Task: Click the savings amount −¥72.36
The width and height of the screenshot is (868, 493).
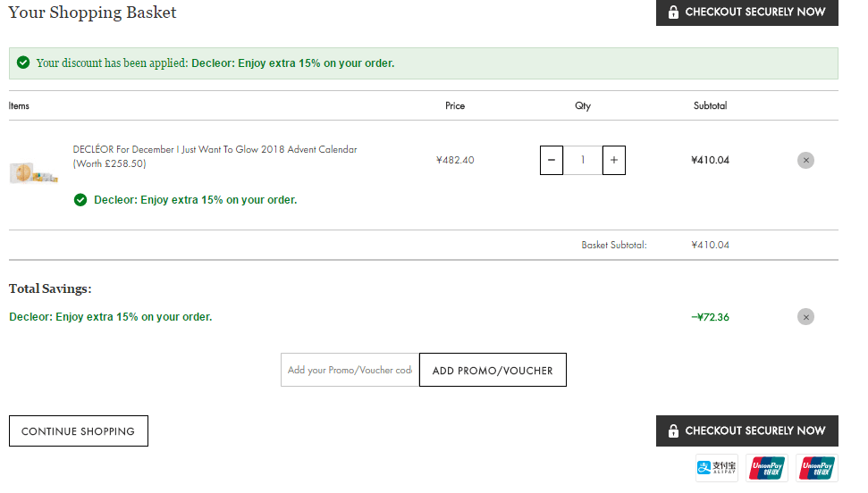Action: click(711, 317)
